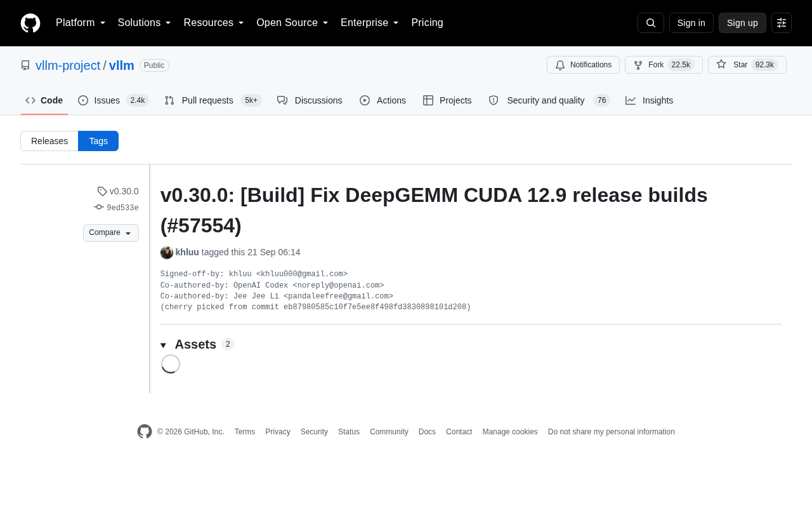Viewport: 812px width, 508px height.
Task: Open the Status footer link
Action: click(349, 432)
